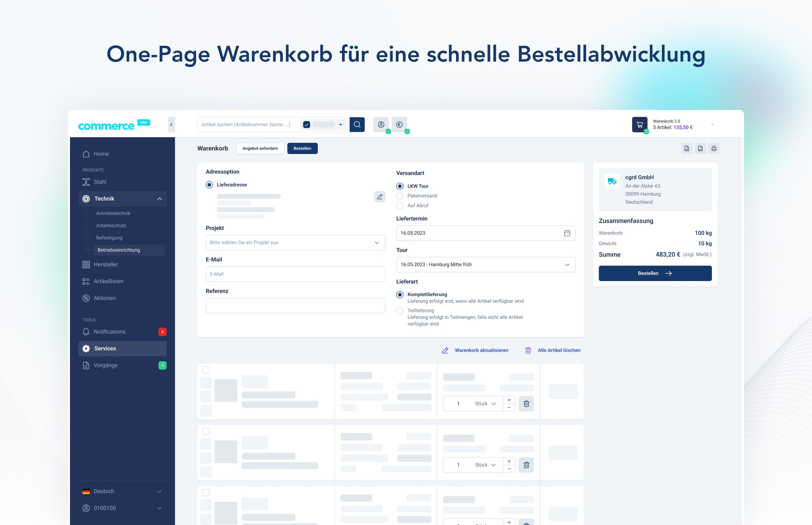
Task: Open calendar icon in Liefertermin field
Action: pos(567,233)
